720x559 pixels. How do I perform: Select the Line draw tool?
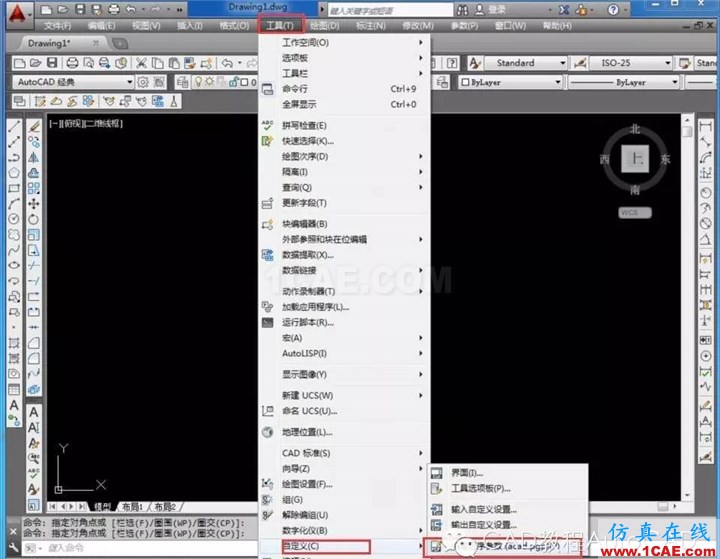[x=14, y=126]
